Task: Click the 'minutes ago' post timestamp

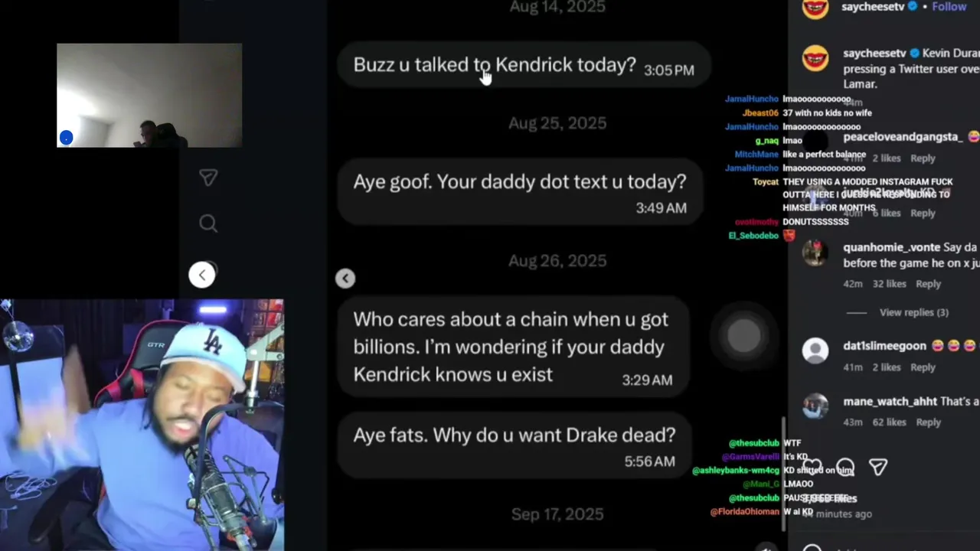Action: pos(837,514)
